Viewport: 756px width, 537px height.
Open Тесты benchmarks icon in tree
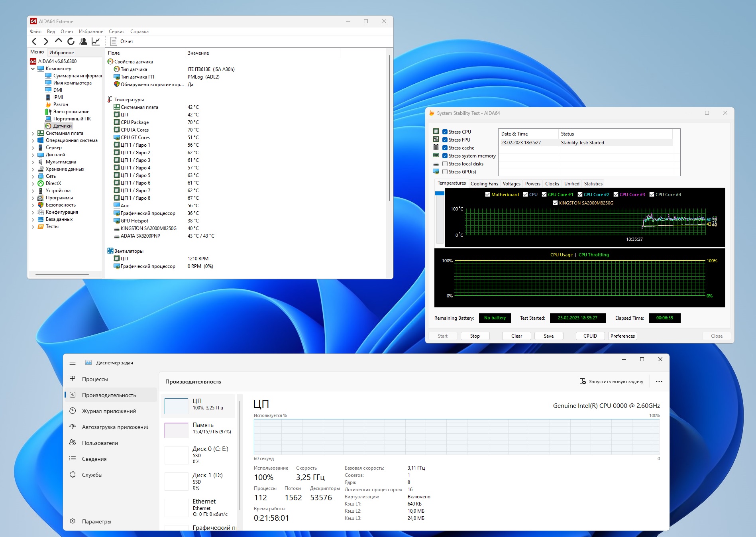41,226
